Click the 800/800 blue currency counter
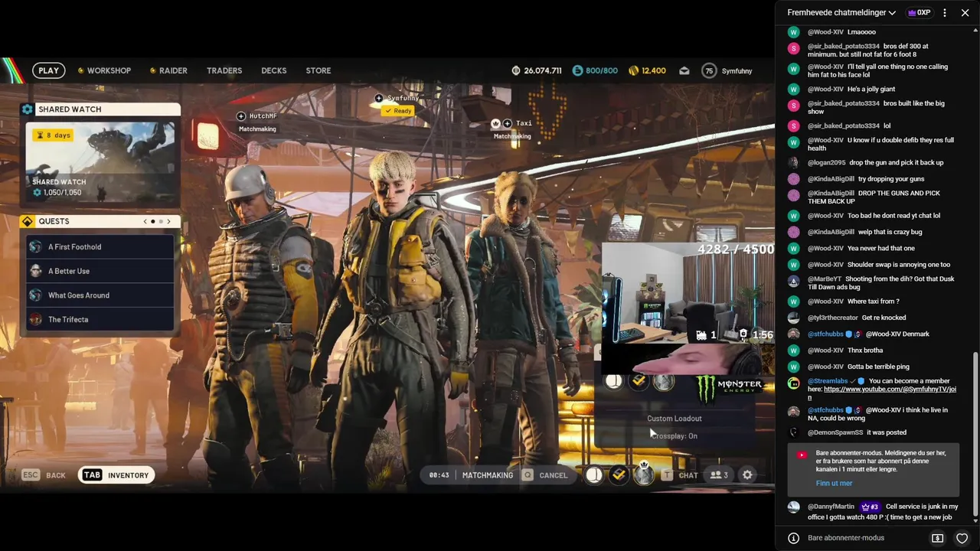The width and height of the screenshot is (980, 551). 595,70
